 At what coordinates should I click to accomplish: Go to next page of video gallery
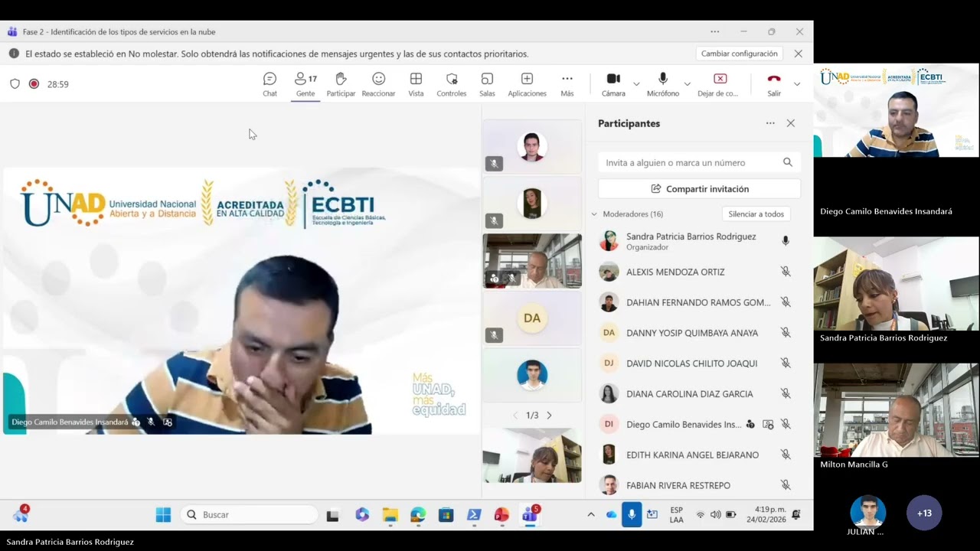tap(549, 416)
